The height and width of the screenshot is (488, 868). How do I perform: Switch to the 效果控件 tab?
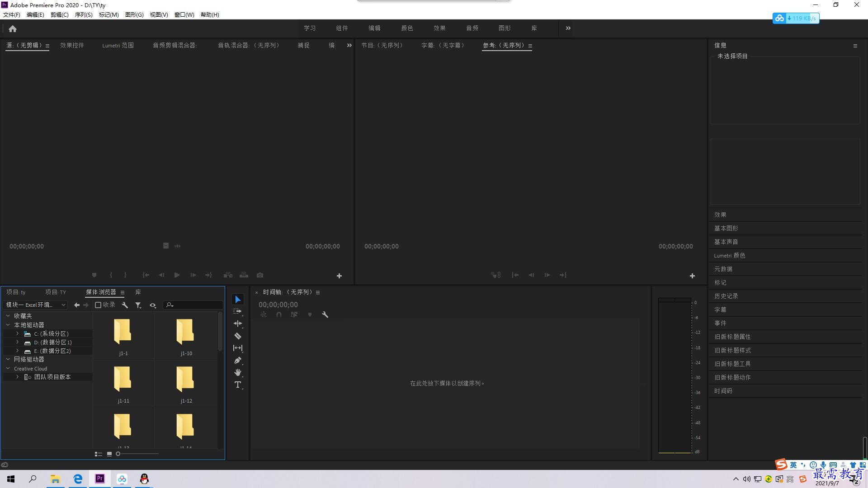[x=72, y=46]
